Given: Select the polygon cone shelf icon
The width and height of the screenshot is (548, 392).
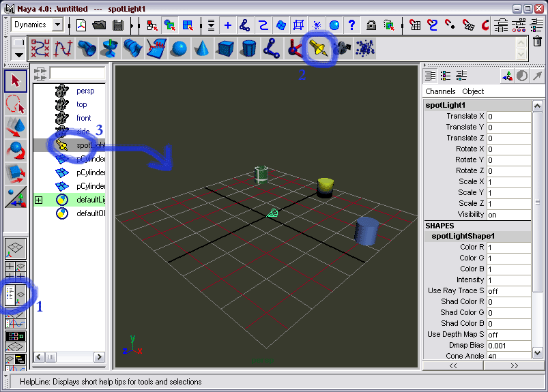Looking at the screenshot, I should pos(202,48).
